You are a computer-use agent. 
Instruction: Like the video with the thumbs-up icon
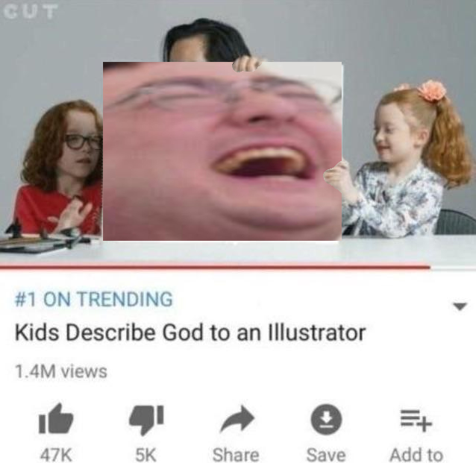[x=56, y=418]
